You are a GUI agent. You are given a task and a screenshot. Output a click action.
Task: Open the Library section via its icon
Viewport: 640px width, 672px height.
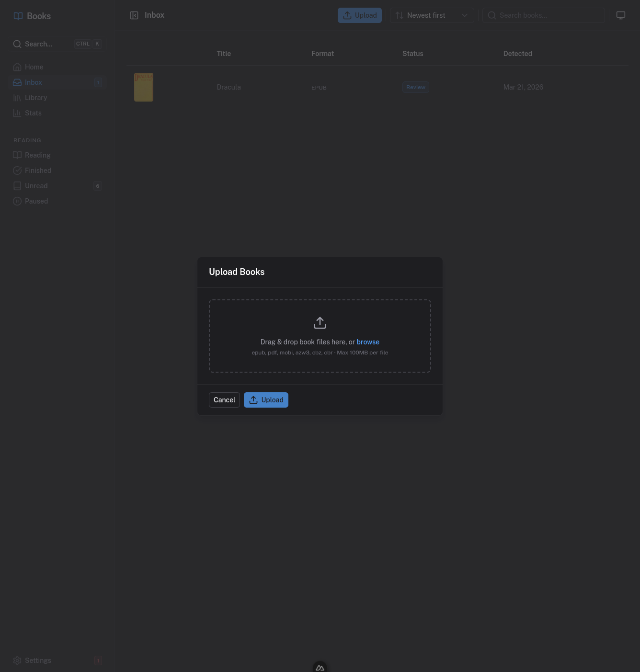(x=17, y=97)
